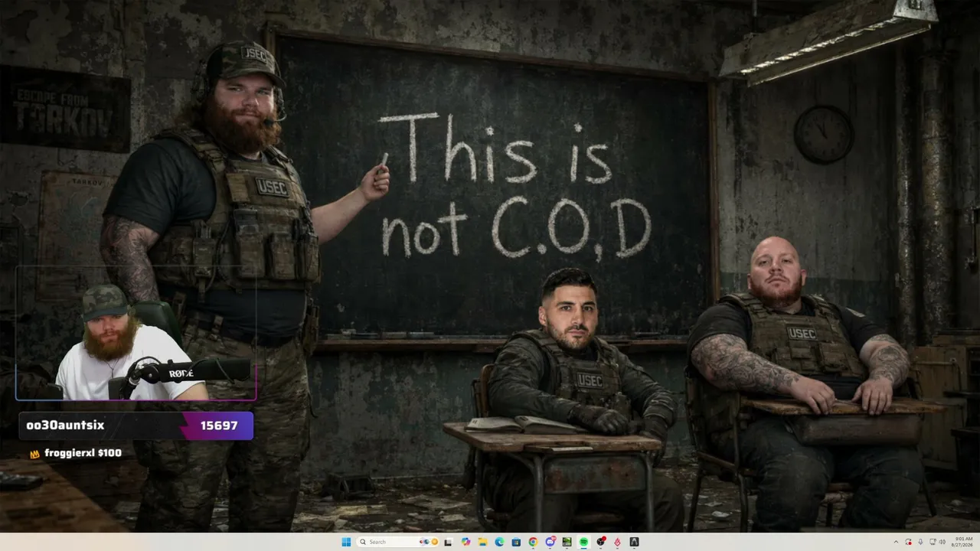
Task: Open Discord from the taskbar
Action: click(x=550, y=542)
